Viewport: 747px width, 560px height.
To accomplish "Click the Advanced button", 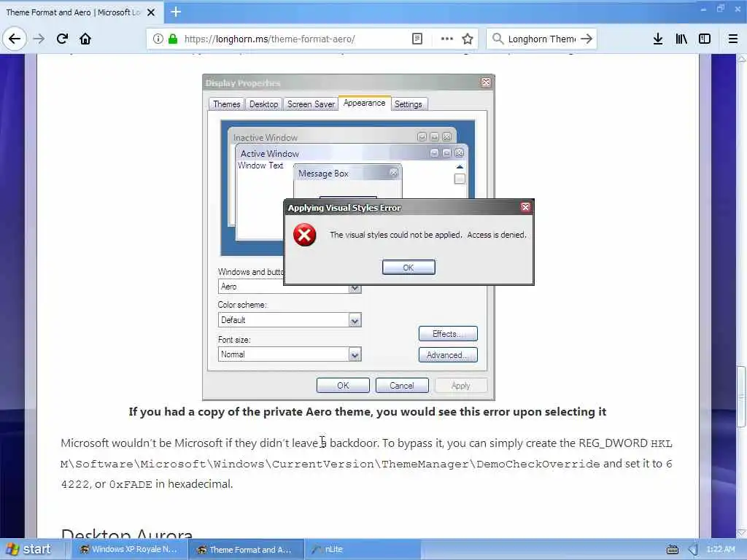I will (x=448, y=355).
